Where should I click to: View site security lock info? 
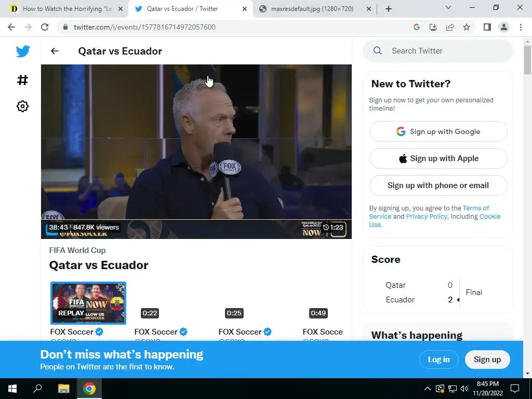tap(65, 27)
